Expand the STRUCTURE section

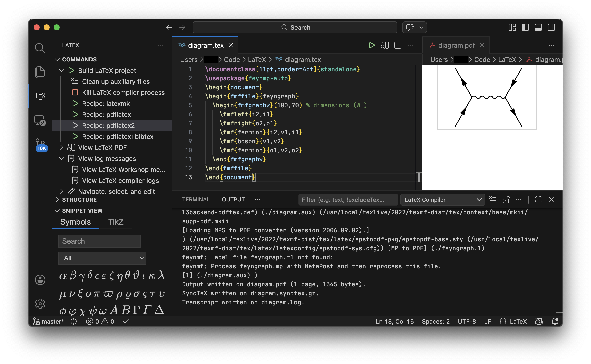(79, 200)
